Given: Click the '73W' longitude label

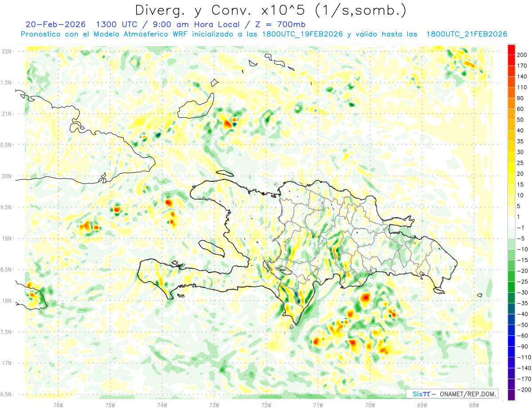Looking at the screenshot, I should [214, 404].
